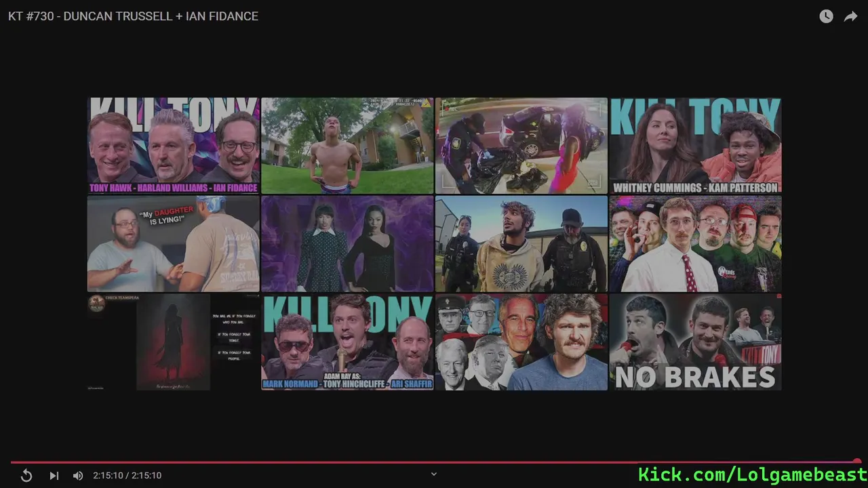Mute the video volume speaker icon
This screenshot has height=488, width=868.
[78, 476]
